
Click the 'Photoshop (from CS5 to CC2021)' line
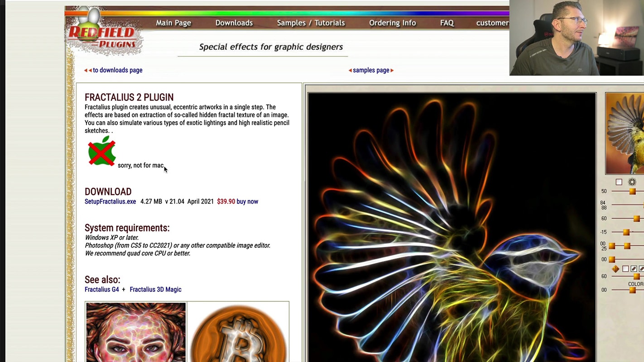click(x=178, y=245)
